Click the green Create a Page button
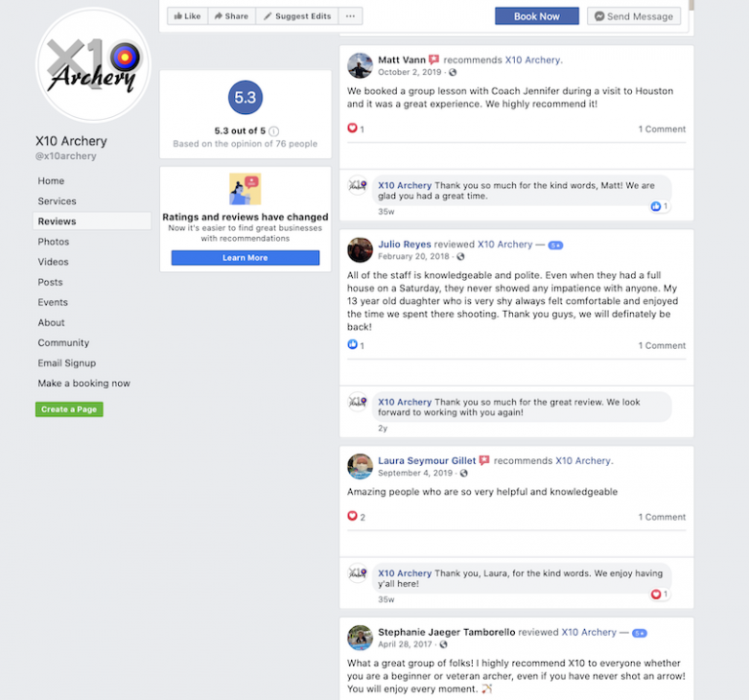 pos(69,409)
